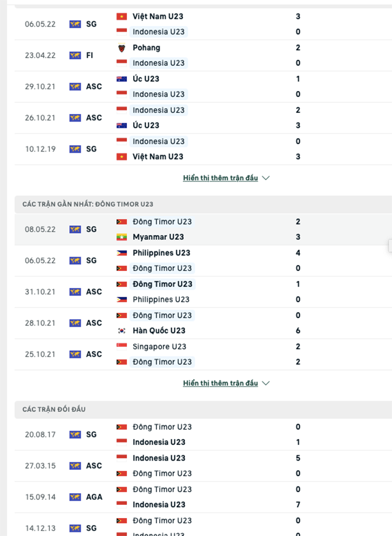Open the Indonesia U23 team page
The image size is (392, 536).
click(159, 32)
